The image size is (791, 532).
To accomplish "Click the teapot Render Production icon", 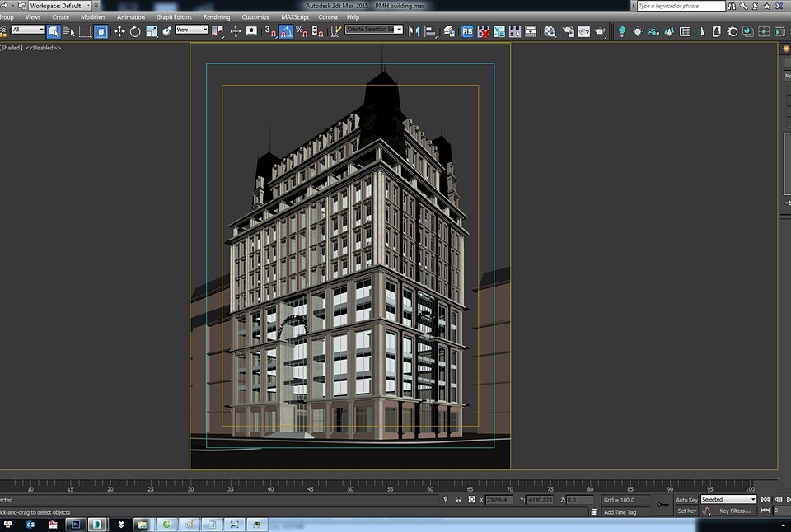I will (601, 31).
